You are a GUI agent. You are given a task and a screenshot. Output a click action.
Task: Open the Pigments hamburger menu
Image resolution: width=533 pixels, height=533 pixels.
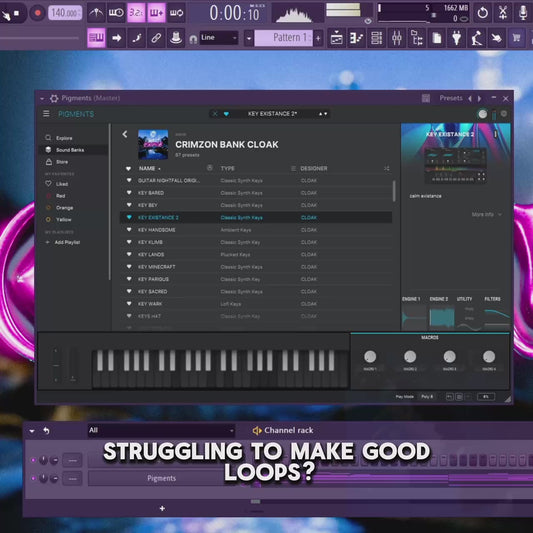46,114
